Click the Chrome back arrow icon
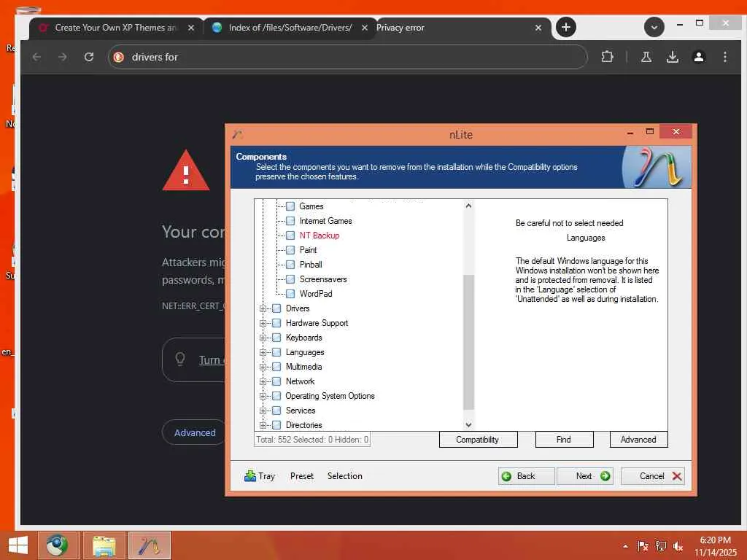747x560 pixels. click(36, 57)
